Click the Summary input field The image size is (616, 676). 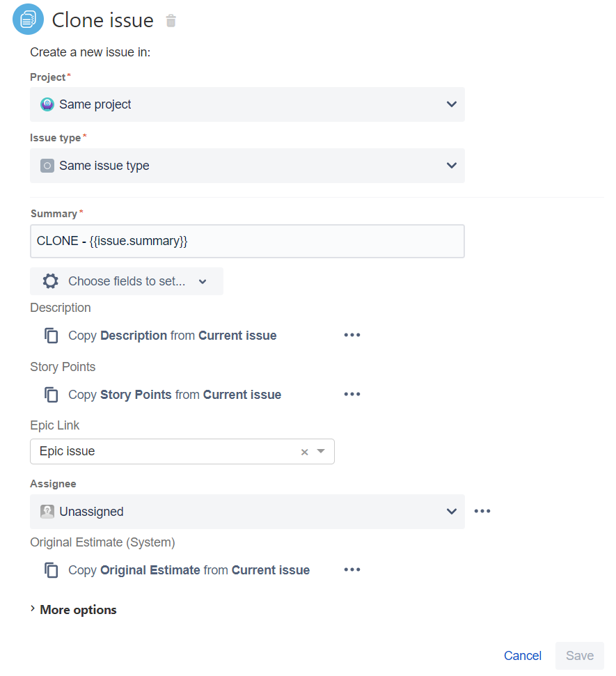[x=247, y=242]
